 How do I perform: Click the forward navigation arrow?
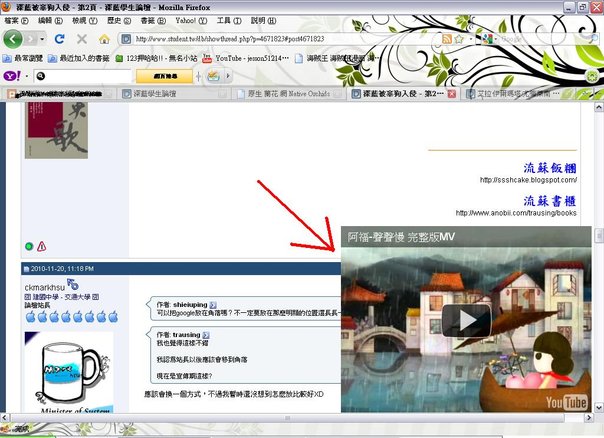pyautogui.click(x=31, y=39)
